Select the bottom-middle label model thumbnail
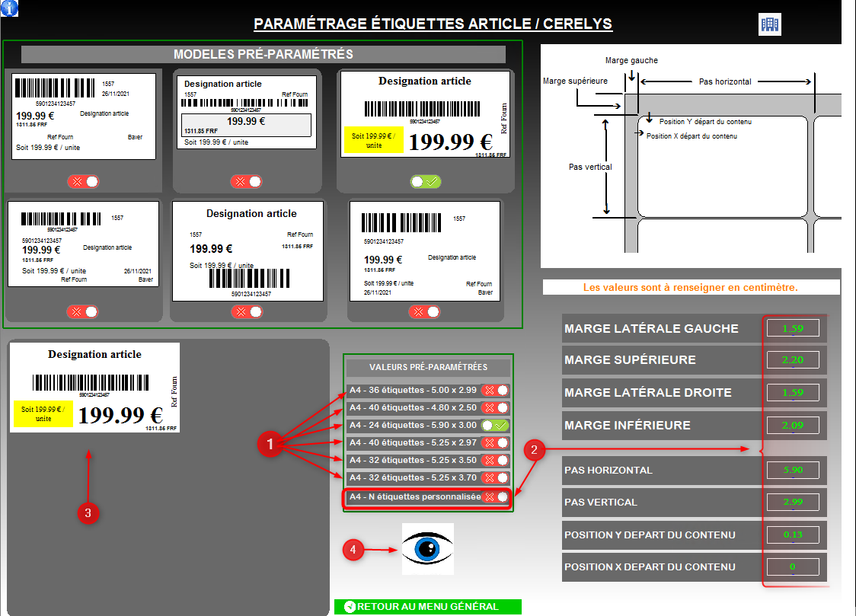Viewport: 856px width, 616px height. (248, 251)
